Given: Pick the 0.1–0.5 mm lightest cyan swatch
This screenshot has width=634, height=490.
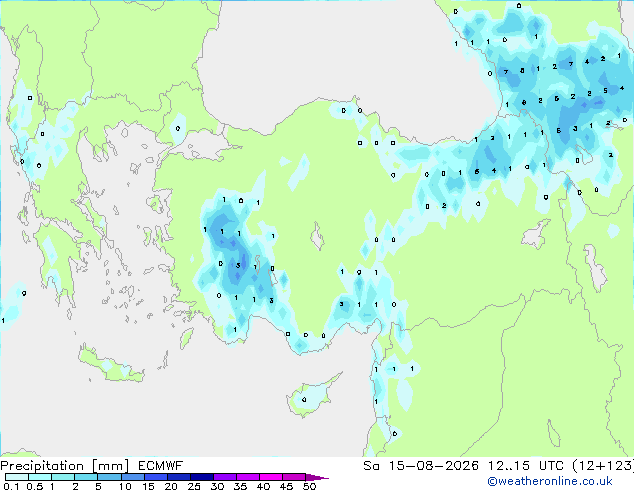Looking at the screenshot, I should click(x=17, y=477).
